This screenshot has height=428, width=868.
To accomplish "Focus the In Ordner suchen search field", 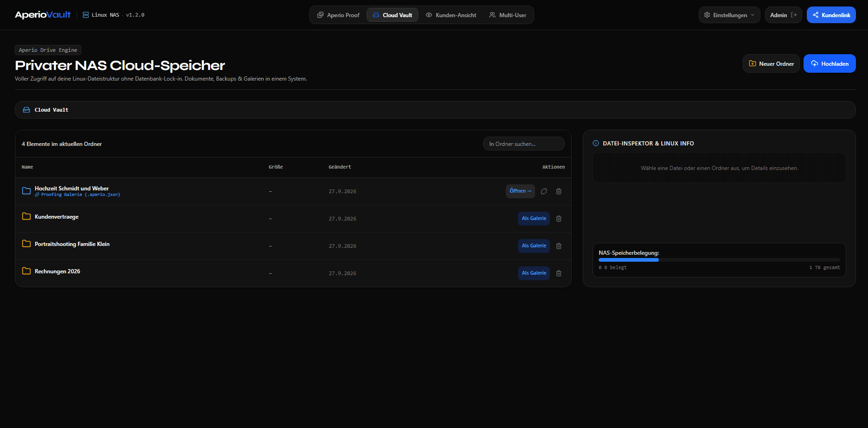I will 524,144.
